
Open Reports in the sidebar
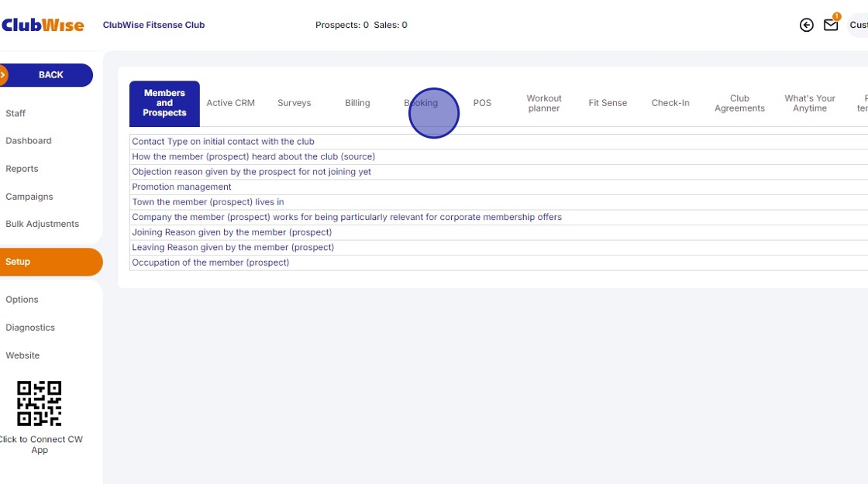coord(22,169)
